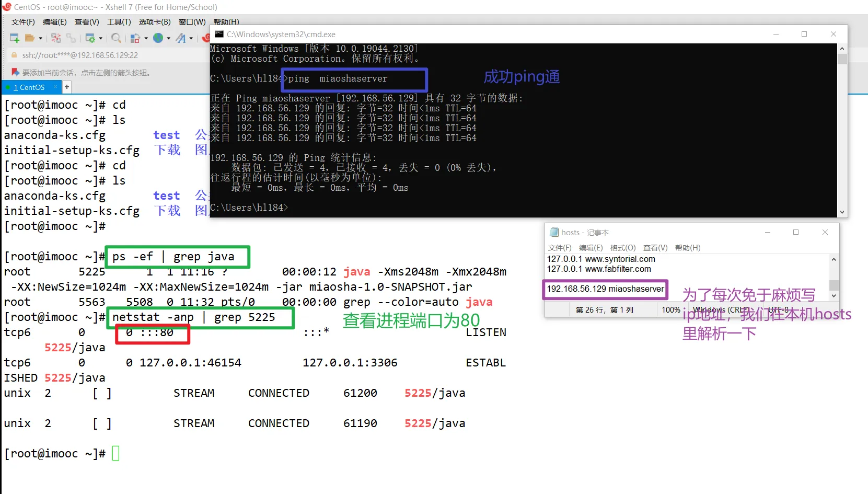Maximize the hosts Notepad window

pos(796,232)
